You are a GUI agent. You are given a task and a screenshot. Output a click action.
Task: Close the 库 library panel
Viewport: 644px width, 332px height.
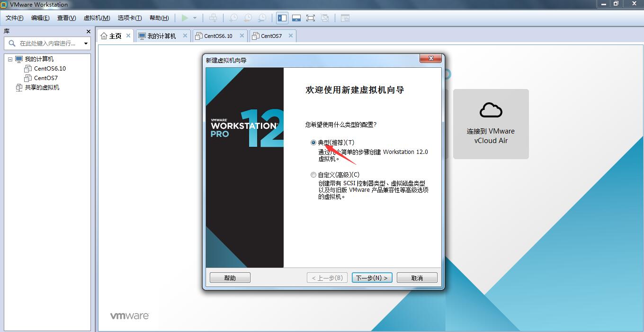[x=88, y=31]
